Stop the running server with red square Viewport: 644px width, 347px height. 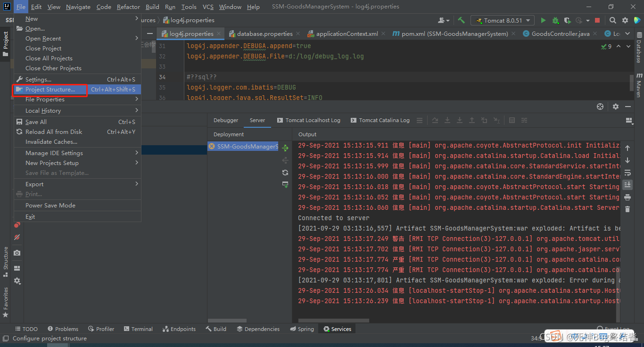click(x=597, y=20)
